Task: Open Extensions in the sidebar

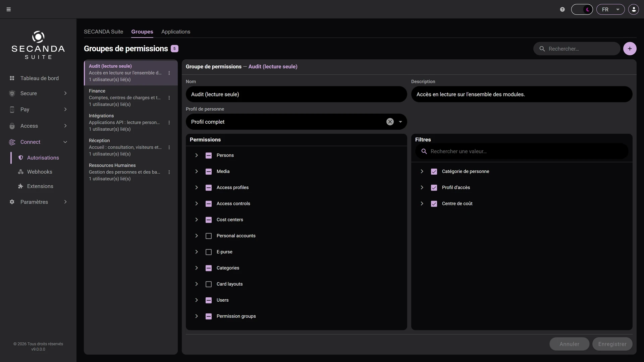Action: point(40,186)
